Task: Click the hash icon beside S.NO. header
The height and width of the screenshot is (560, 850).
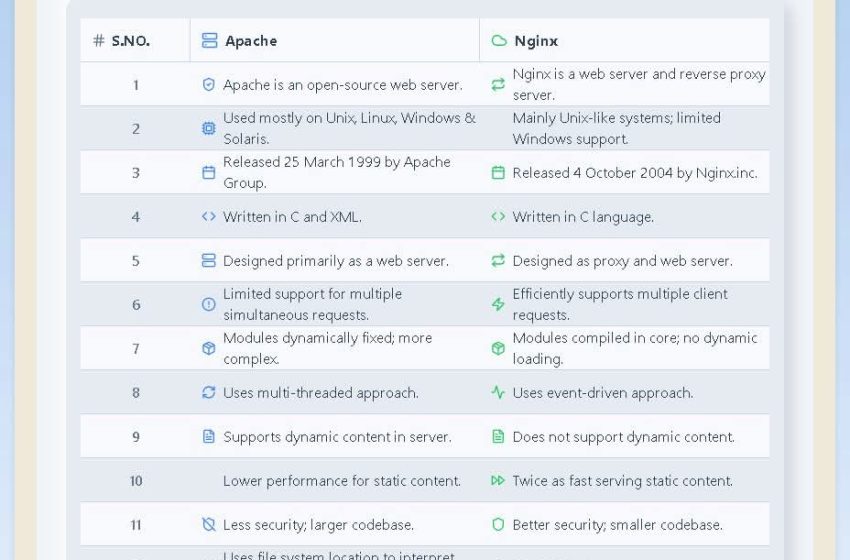Action: click(x=99, y=41)
